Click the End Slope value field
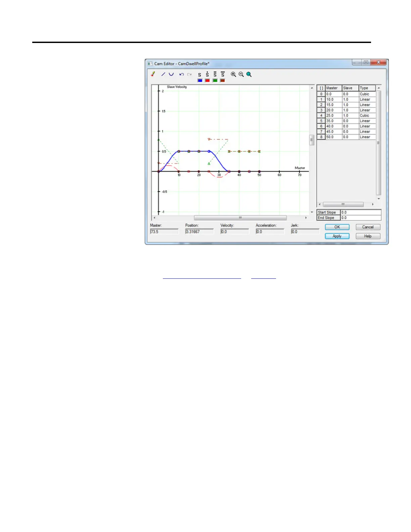 point(361,218)
